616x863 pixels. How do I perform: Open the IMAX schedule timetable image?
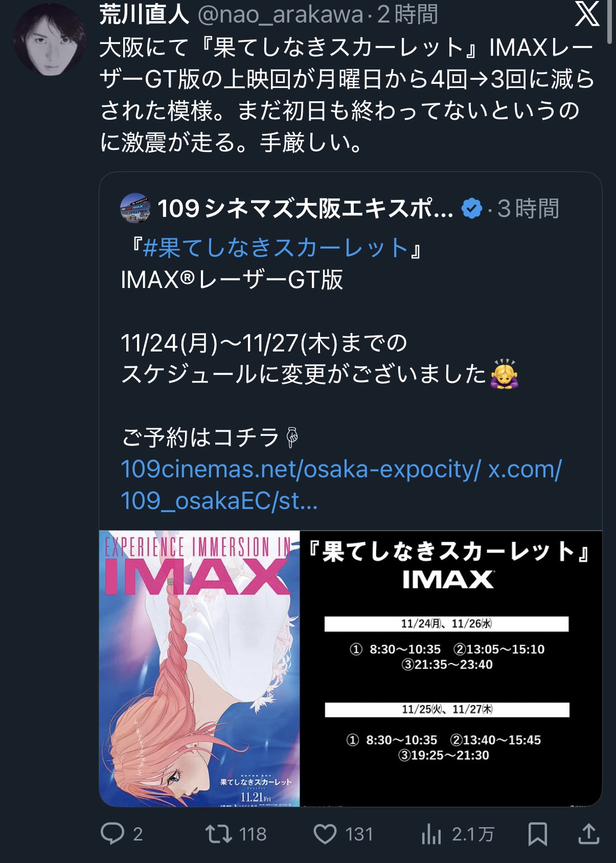coord(451,669)
